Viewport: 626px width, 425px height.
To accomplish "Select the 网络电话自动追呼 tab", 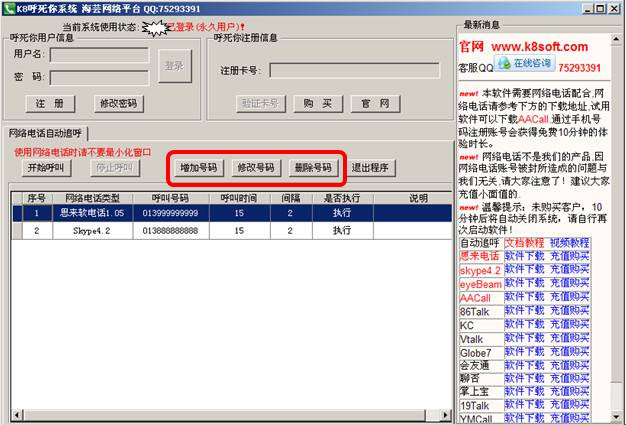I will [45, 133].
